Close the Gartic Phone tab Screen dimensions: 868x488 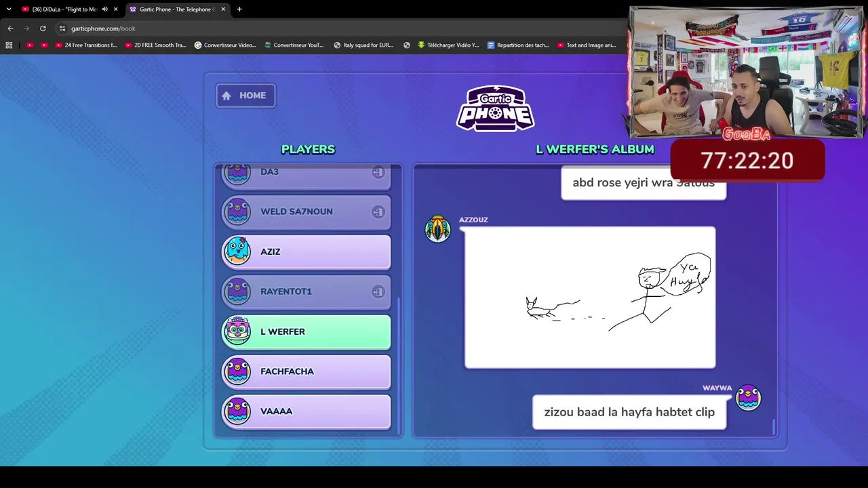[x=223, y=9]
